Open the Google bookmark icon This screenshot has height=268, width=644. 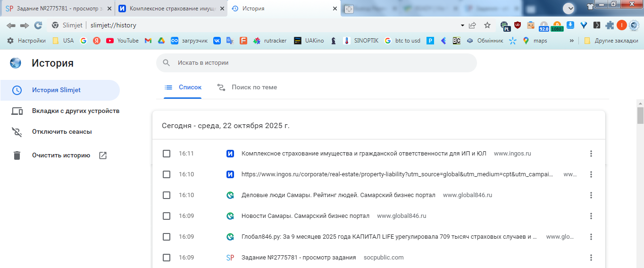(84, 41)
